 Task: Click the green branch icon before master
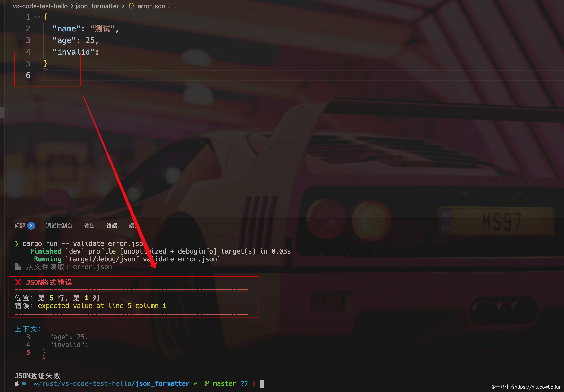click(207, 383)
